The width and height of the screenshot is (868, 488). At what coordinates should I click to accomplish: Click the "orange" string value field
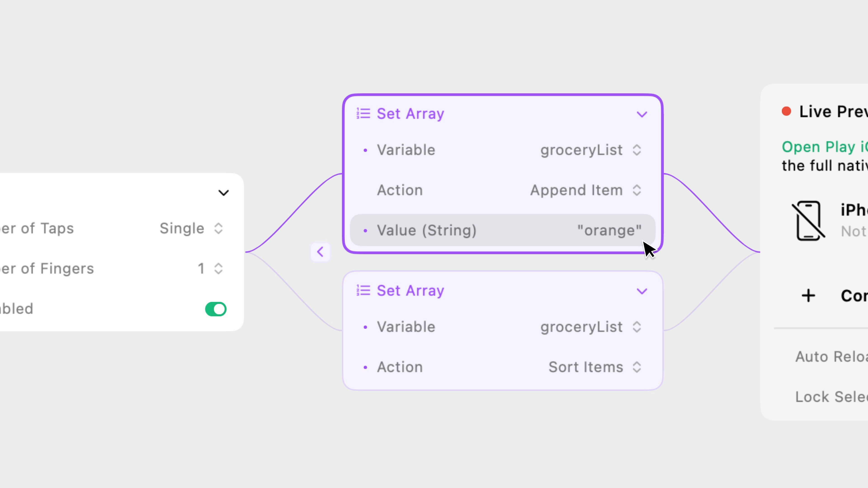[x=609, y=230]
